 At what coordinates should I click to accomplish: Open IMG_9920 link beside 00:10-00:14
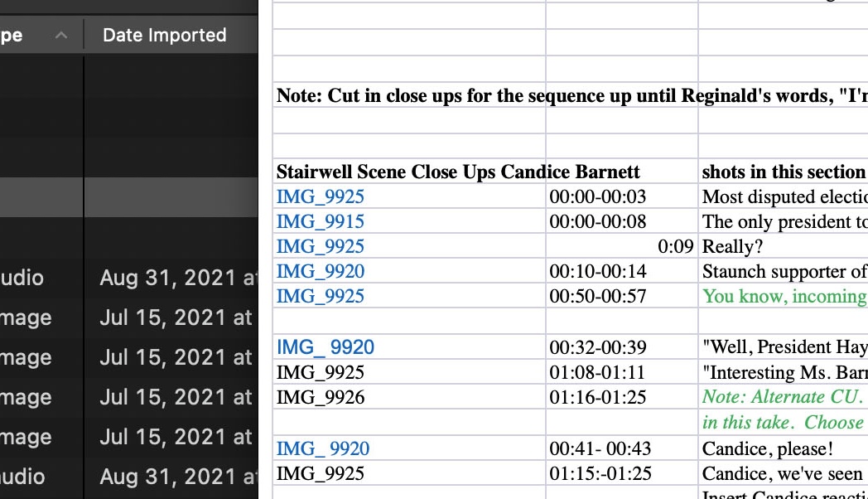point(320,272)
